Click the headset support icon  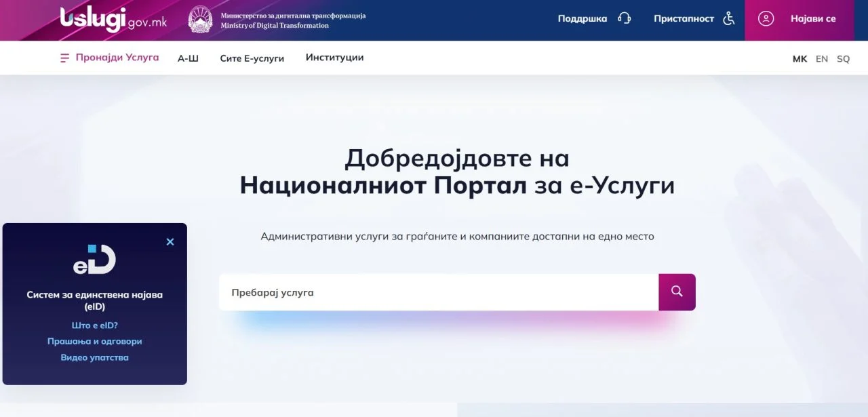(624, 19)
